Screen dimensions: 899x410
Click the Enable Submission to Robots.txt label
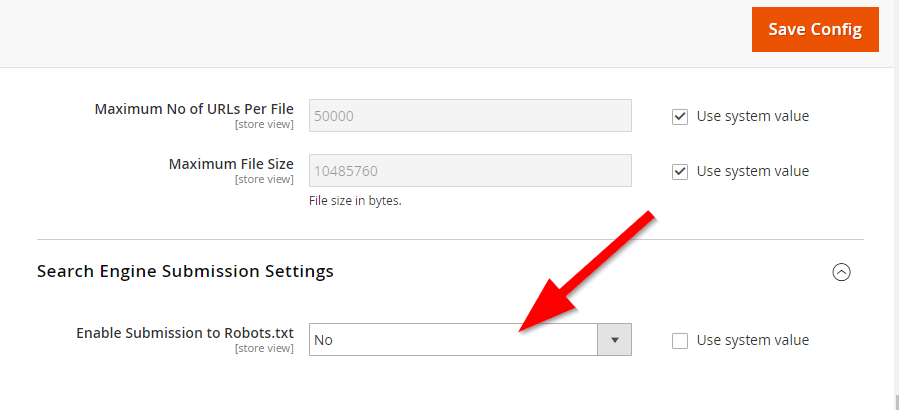pyautogui.click(x=185, y=333)
